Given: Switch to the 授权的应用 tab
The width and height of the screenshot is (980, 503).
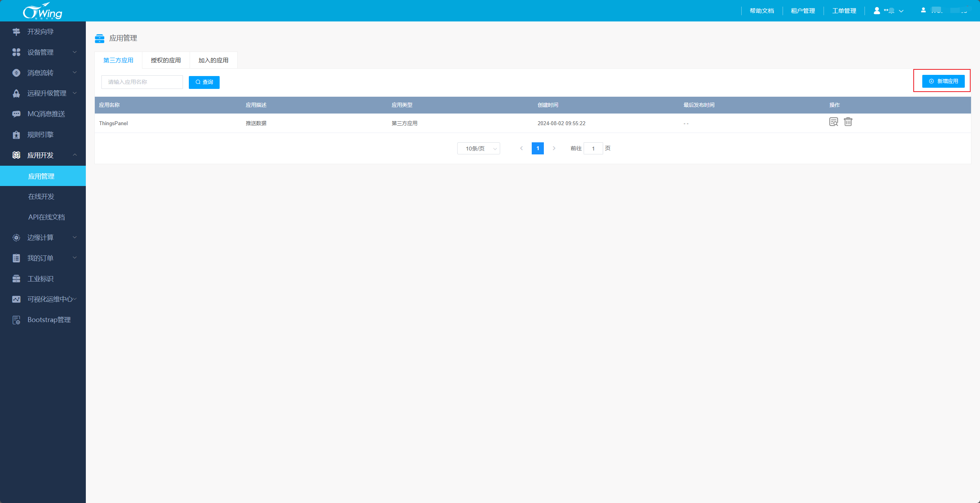Looking at the screenshot, I should (x=166, y=60).
